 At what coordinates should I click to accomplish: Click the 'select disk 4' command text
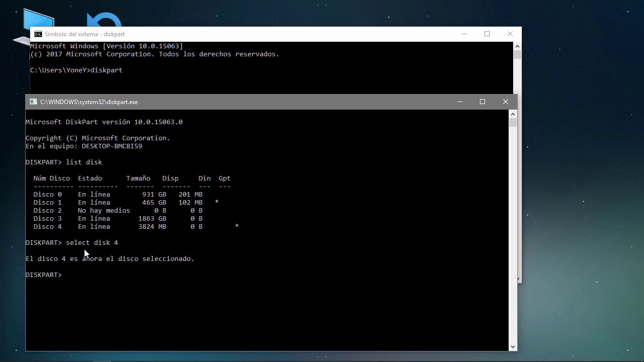point(92,243)
